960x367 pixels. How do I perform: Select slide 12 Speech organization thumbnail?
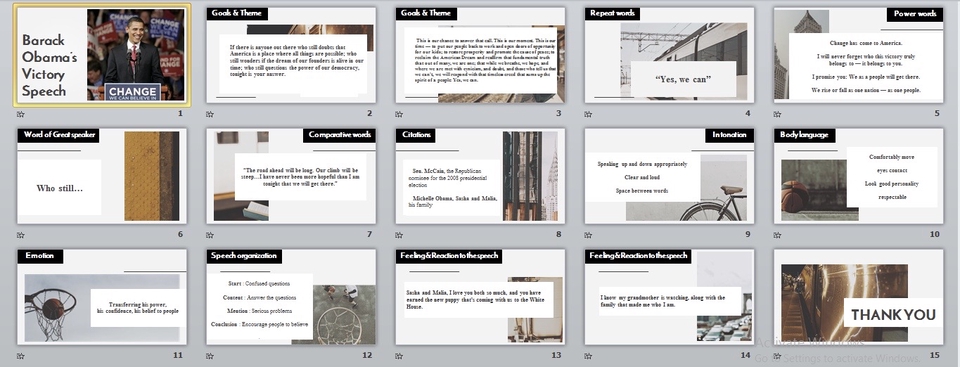pyautogui.click(x=291, y=297)
